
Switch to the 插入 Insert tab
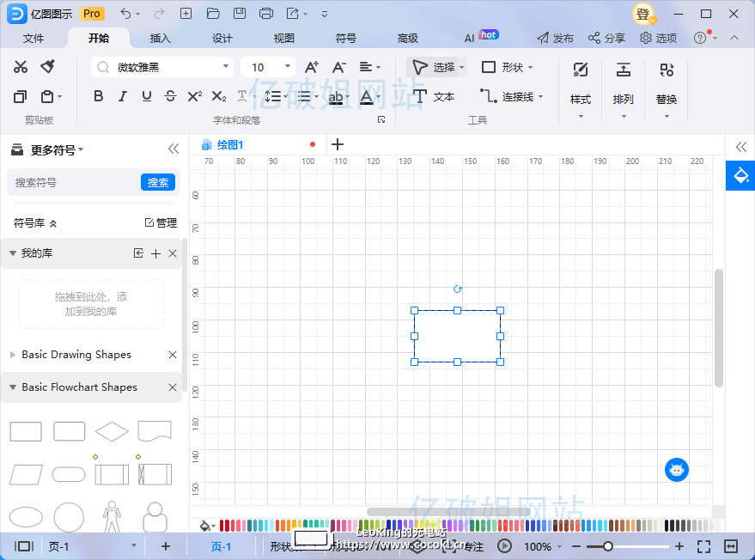pyautogui.click(x=161, y=38)
